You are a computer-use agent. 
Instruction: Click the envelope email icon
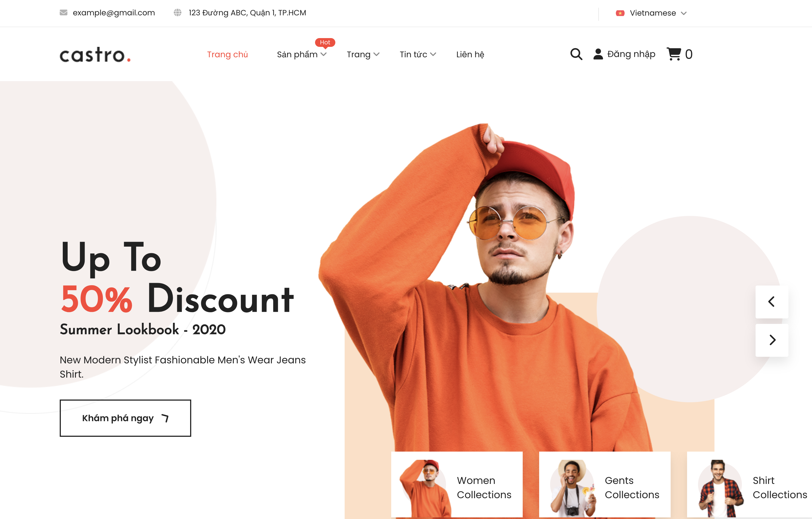click(63, 13)
